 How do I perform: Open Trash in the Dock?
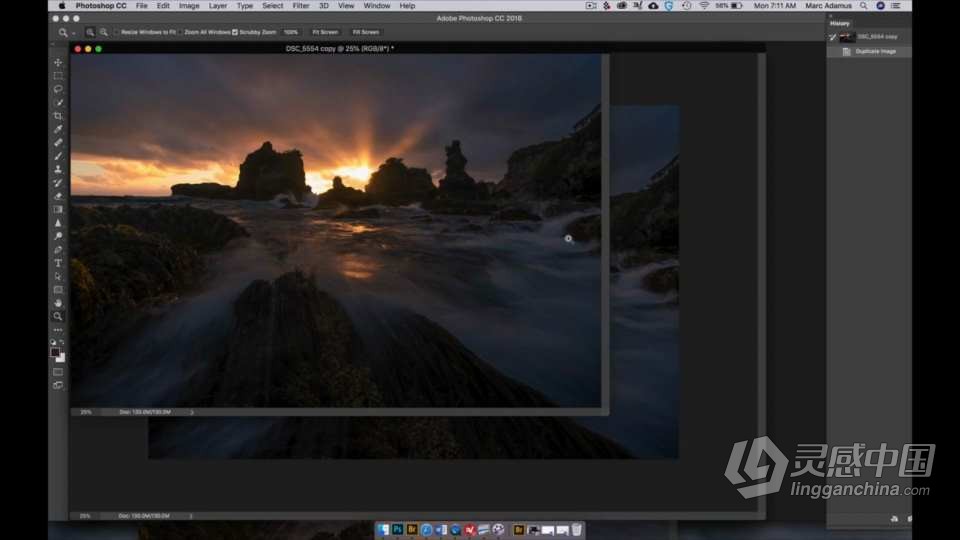(x=577, y=530)
